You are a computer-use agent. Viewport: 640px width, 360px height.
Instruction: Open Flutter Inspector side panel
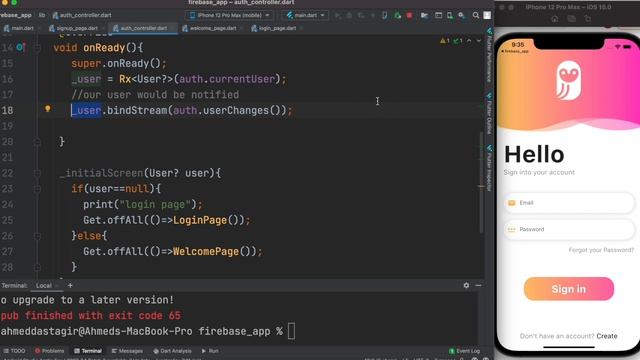489,168
